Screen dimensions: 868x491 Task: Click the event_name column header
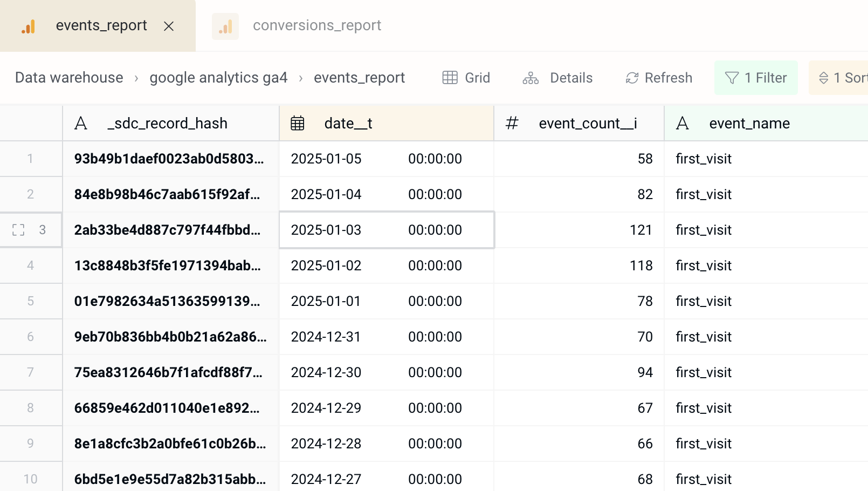766,124
